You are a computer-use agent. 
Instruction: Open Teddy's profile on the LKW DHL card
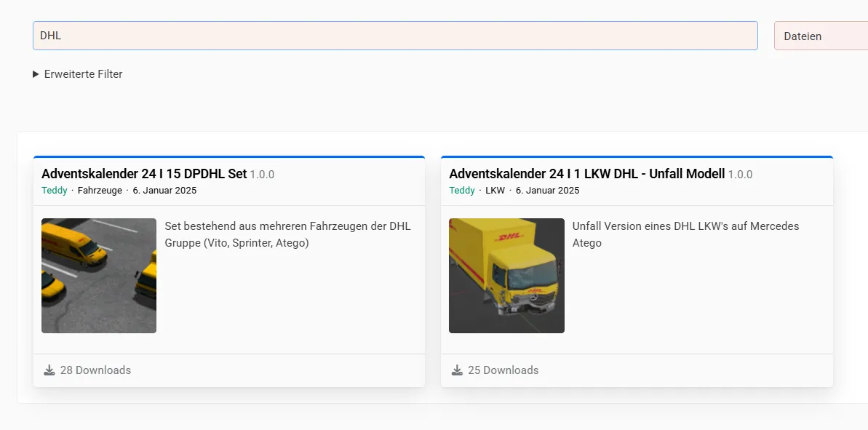pyautogui.click(x=461, y=191)
